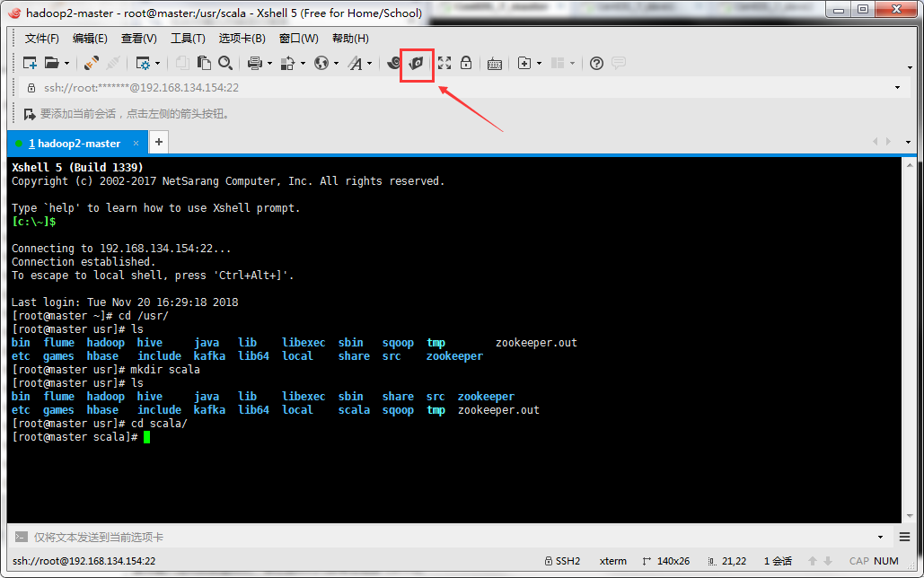Click the Paste clipboard icon
Image resolution: width=924 pixels, height=578 pixels.
click(x=204, y=63)
